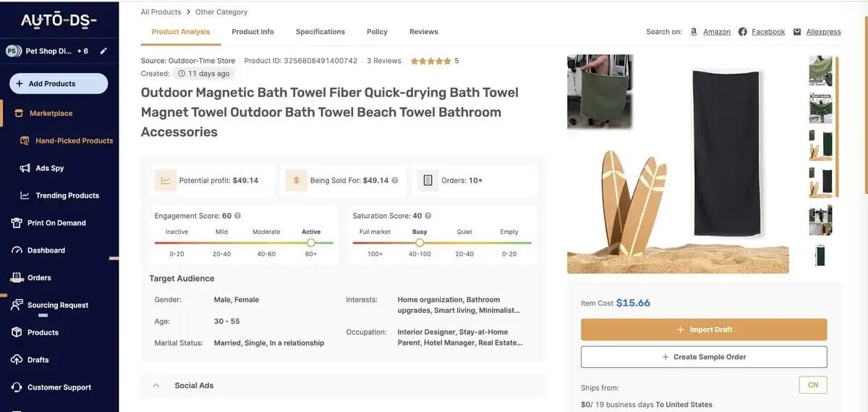Select the first green towel thumbnail

[x=820, y=70]
